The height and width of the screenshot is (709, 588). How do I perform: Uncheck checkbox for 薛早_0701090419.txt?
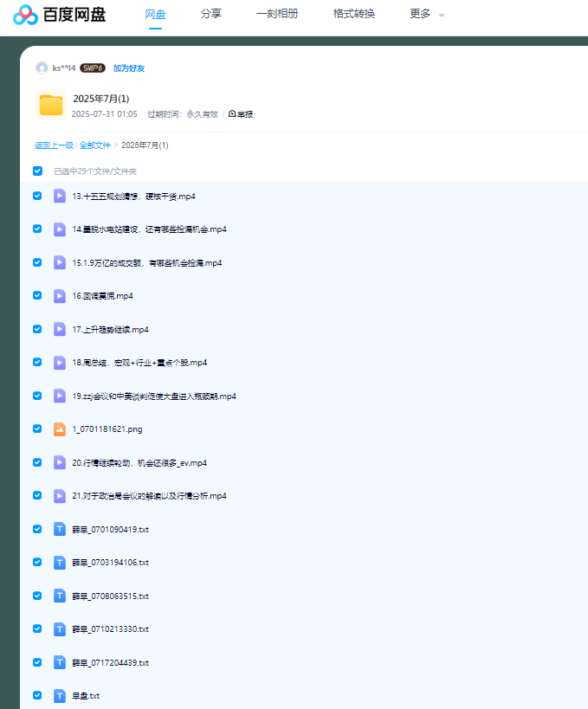pyautogui.click(x=37, y=529)
